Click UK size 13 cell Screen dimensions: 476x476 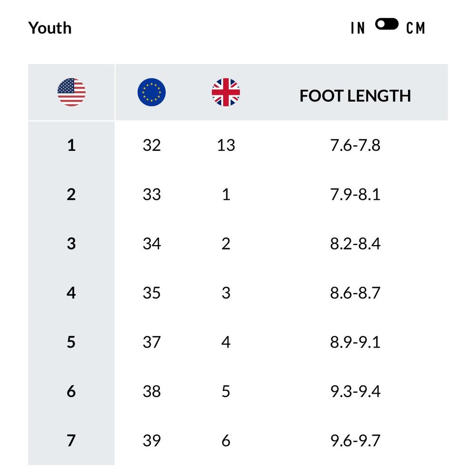click(x=226, y=145)
